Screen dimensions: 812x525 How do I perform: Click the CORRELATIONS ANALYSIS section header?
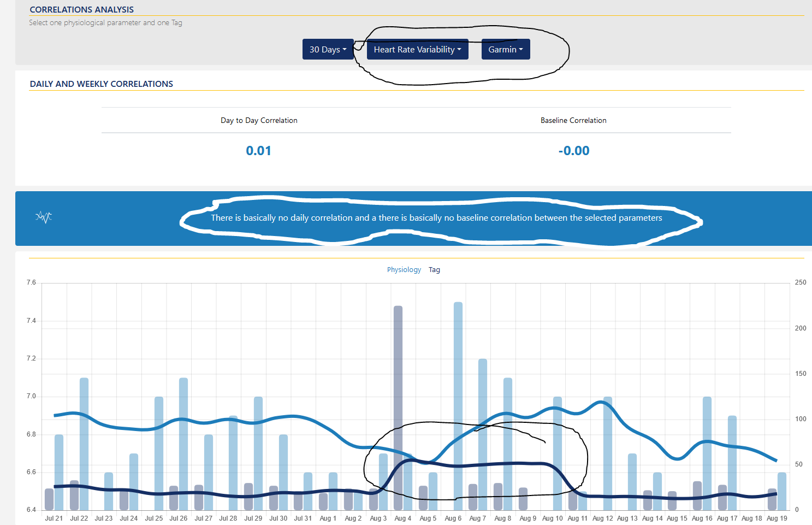(x=82, y=9)
